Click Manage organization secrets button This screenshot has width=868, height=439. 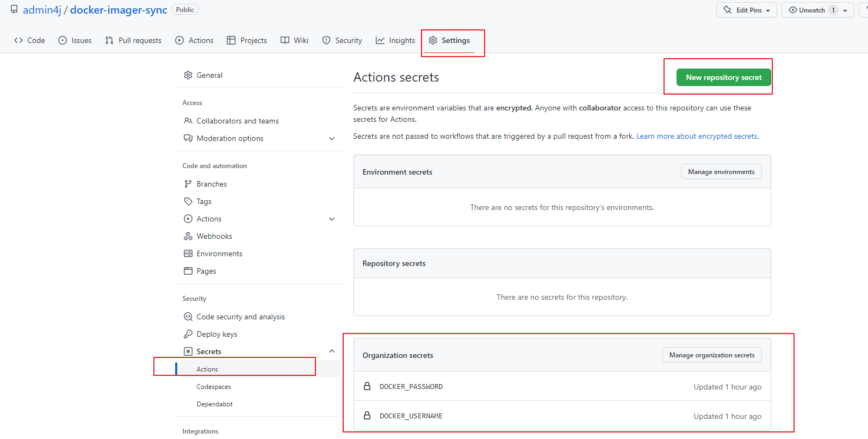pyautogui.click(x=712, y=355)
